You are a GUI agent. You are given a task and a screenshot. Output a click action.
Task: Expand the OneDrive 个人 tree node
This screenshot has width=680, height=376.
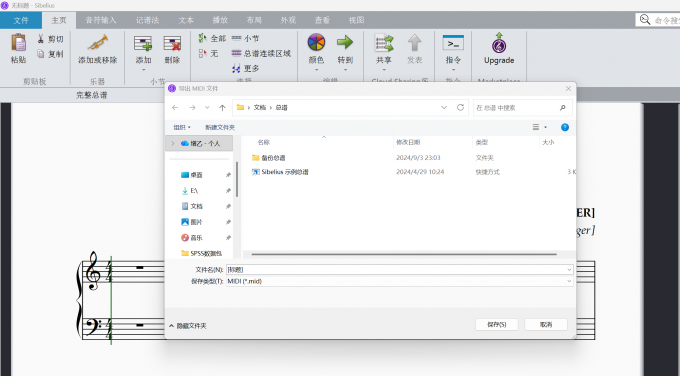tap(173, 143)
